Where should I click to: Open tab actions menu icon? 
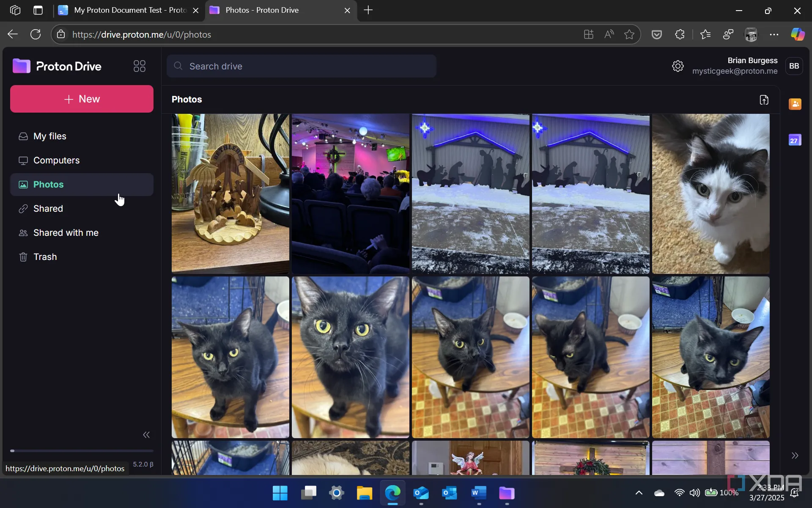pos(38,10)
